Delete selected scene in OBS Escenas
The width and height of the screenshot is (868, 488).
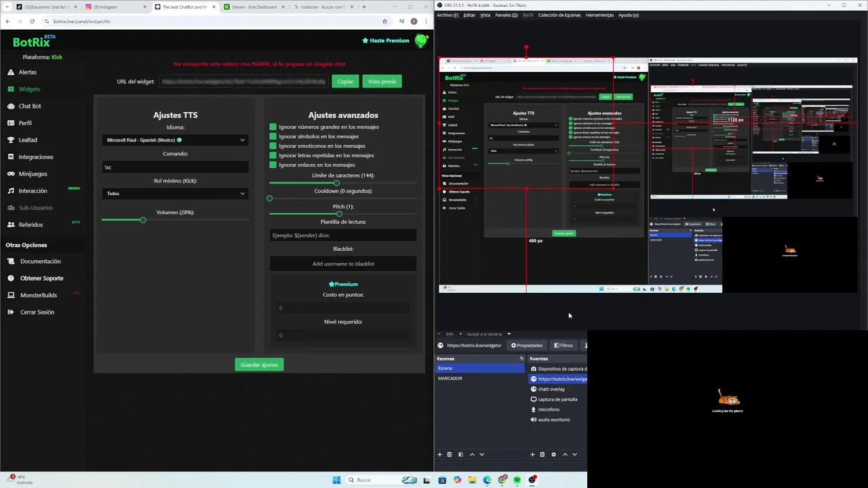(449, 454)
